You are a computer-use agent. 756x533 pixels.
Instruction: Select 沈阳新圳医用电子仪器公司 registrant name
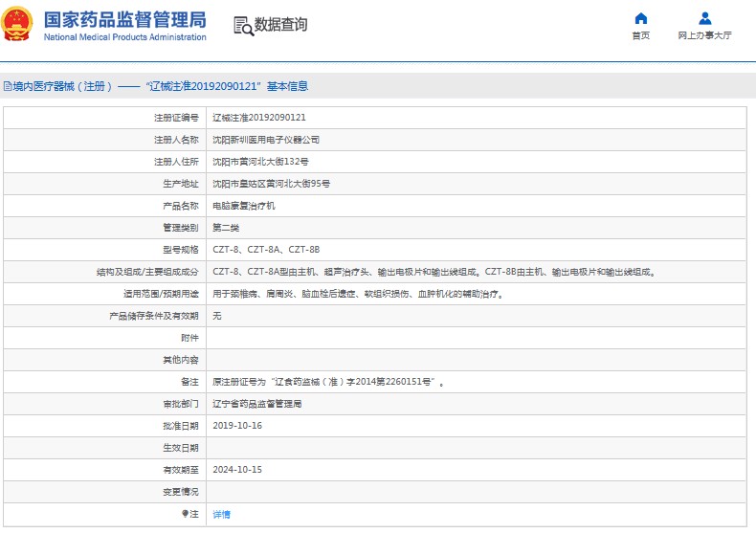(266, 140)
